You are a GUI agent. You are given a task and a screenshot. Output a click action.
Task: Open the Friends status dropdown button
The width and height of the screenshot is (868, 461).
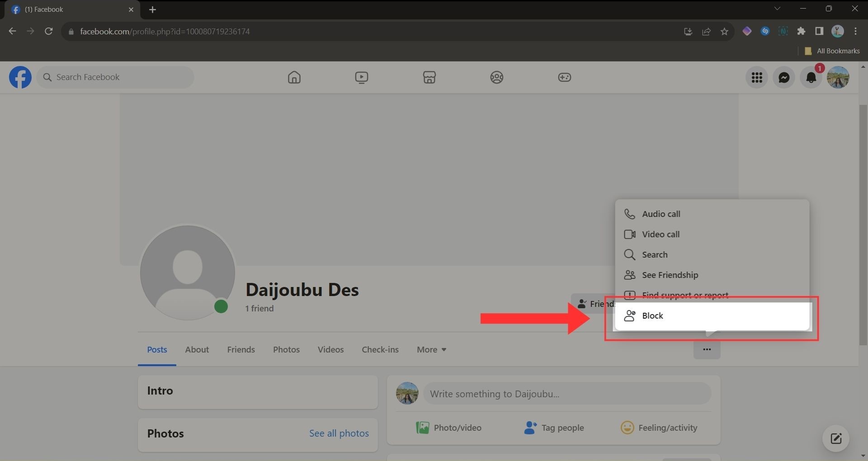click(593, 304)
